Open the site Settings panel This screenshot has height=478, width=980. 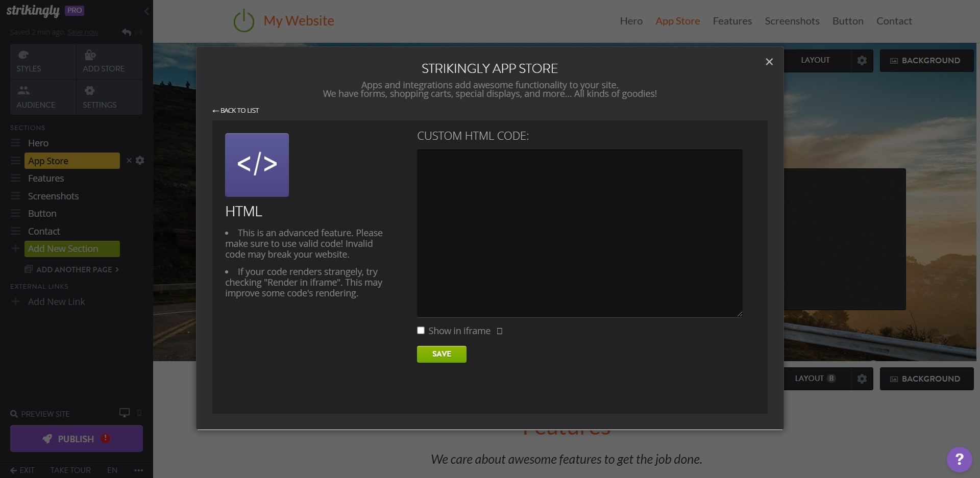[x=100, y=97]
